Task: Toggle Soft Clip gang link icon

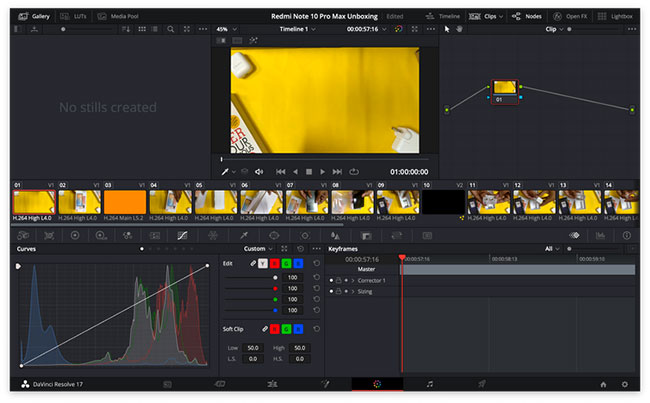Action: tap(264, 329)
